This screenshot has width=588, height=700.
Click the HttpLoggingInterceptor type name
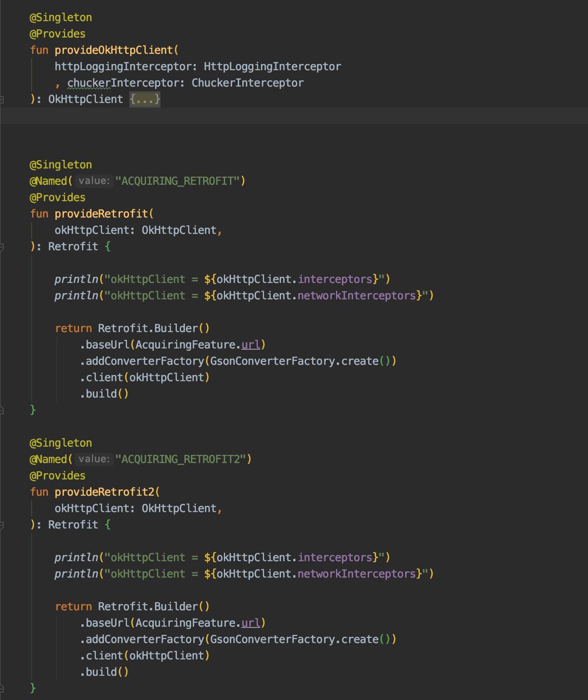click(x=272, y=66)
